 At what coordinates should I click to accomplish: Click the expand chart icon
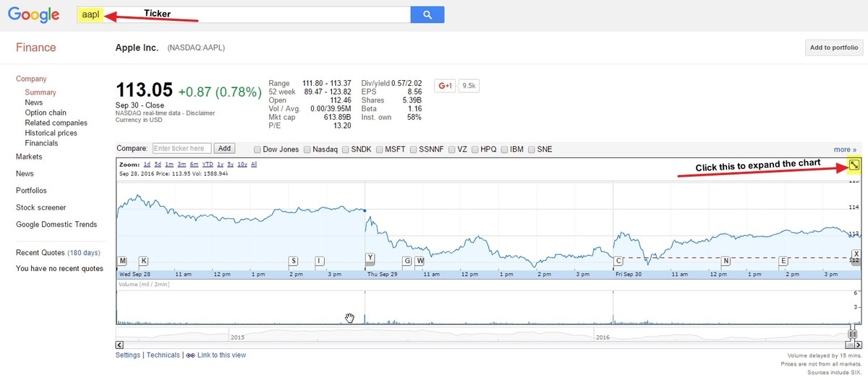[854, 165]
